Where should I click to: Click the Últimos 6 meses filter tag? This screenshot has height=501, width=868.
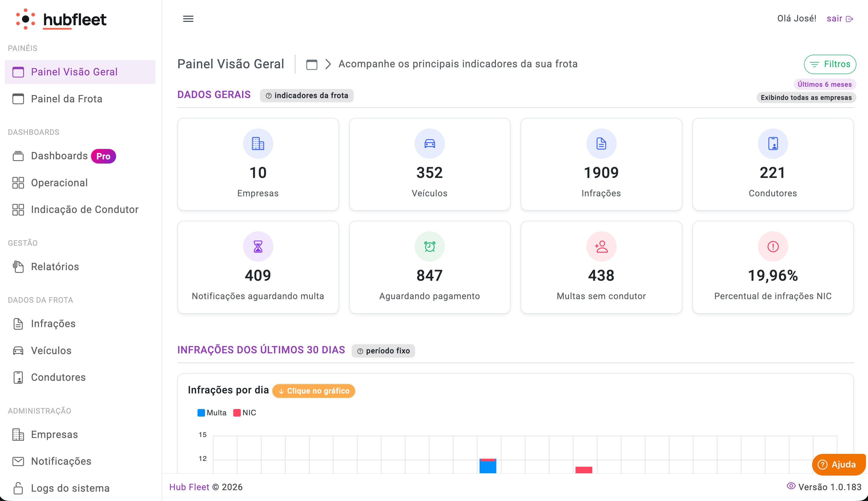tap(825, 85)
